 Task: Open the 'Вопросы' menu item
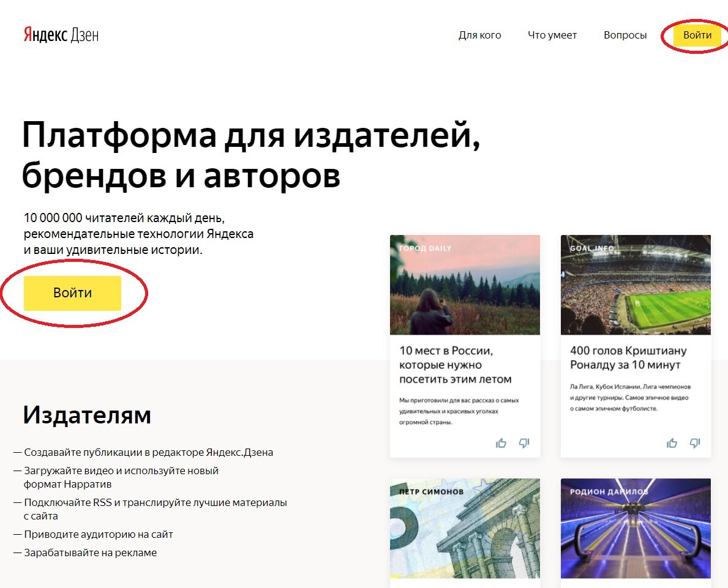coord(625,35)
